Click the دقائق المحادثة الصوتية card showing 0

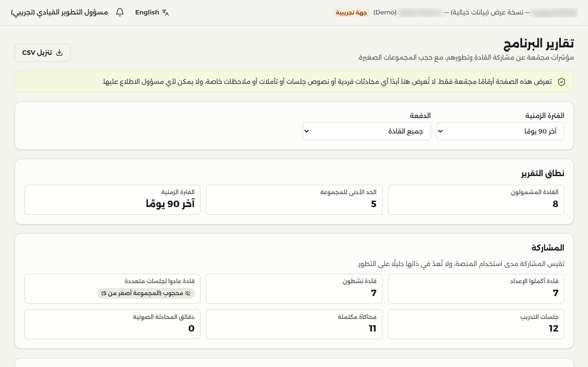(112, 324)
